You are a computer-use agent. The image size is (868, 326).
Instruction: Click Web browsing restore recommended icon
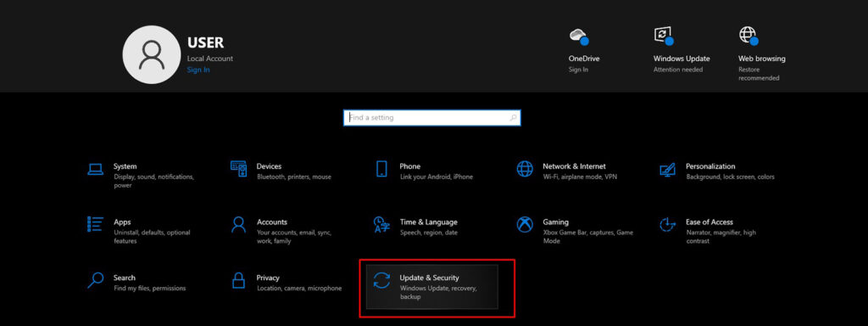(748, 36)
